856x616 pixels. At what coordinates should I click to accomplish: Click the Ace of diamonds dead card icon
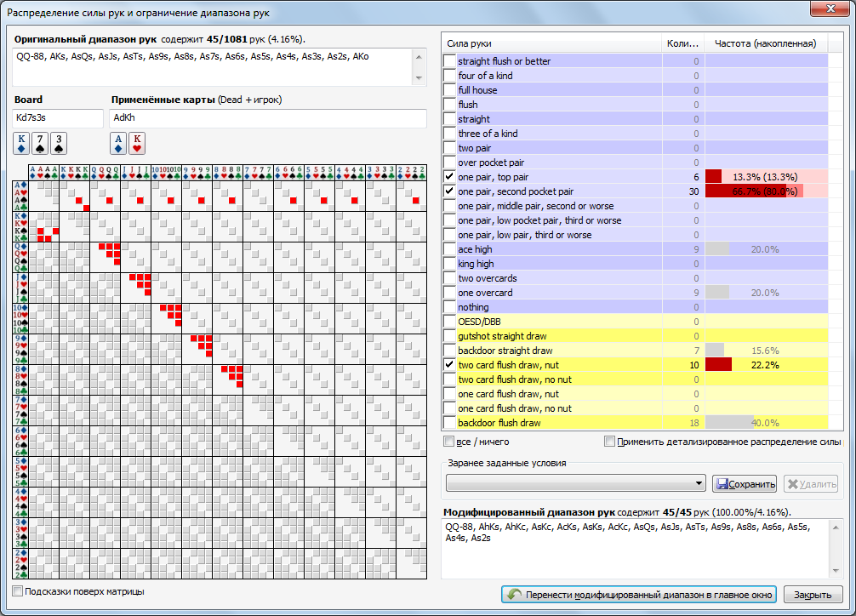click(118, 143)
